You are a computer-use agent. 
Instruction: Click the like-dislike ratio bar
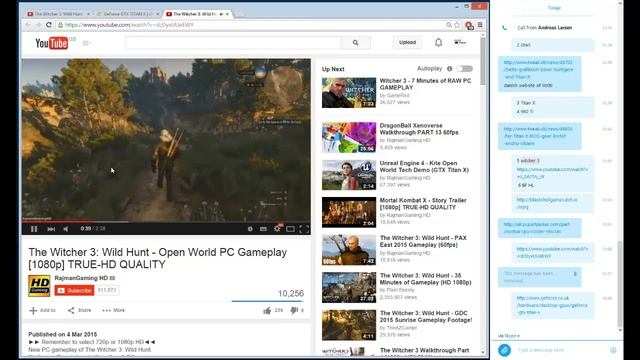(x=267, y=301)
